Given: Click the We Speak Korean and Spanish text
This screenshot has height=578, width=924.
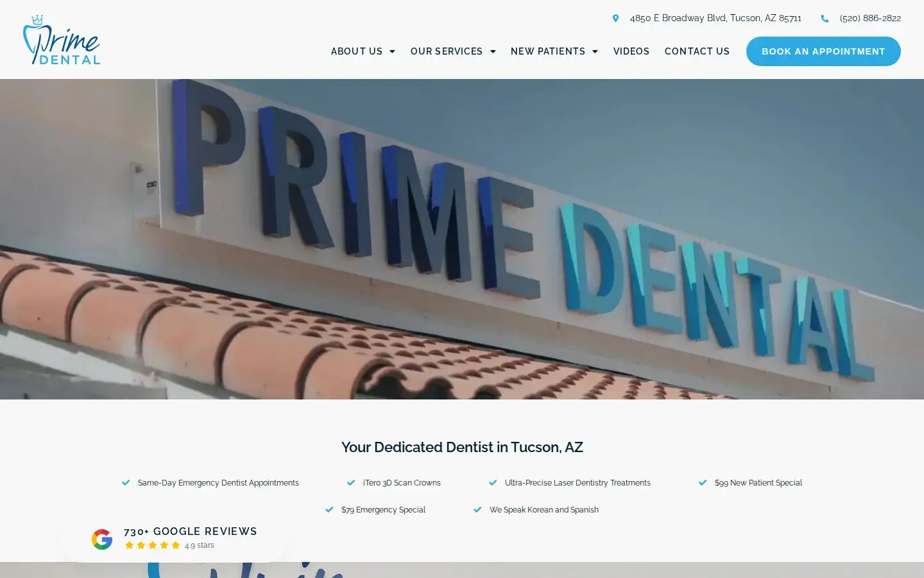Looking at the screenshot, I should (544, 510).
